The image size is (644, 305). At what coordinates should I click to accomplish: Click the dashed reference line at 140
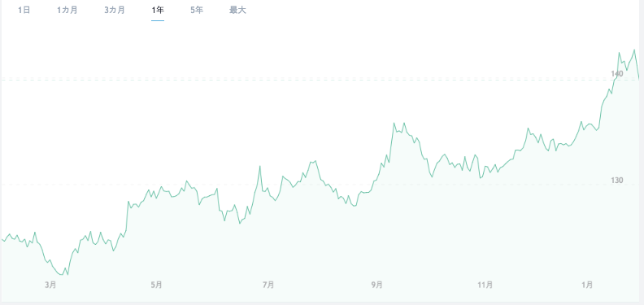[x=320, y=80]
